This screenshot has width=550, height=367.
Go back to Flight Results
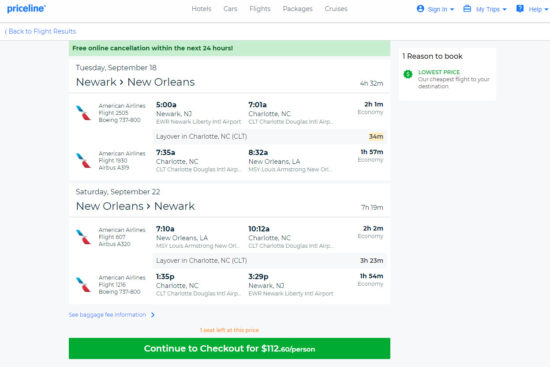click(40, 31)
